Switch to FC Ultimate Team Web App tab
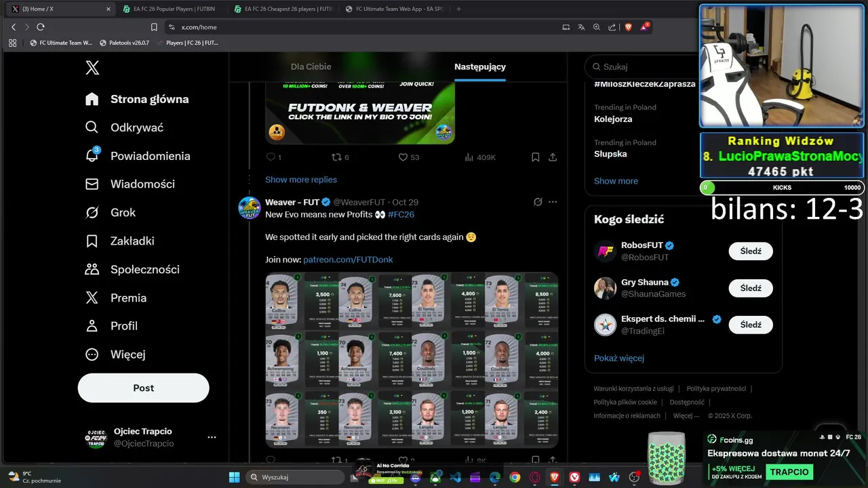This screenshot has height=488, width=868. [x=393, y=9]
